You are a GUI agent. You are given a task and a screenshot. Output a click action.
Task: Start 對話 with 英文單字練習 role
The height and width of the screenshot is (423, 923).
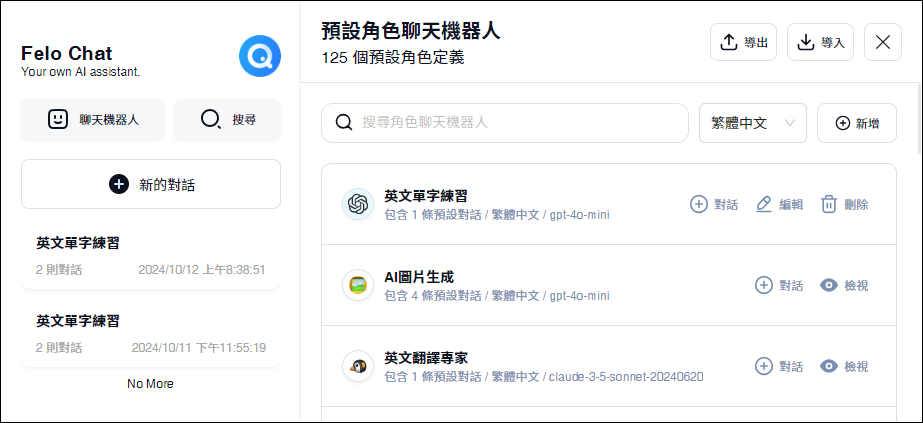point(714,204)
